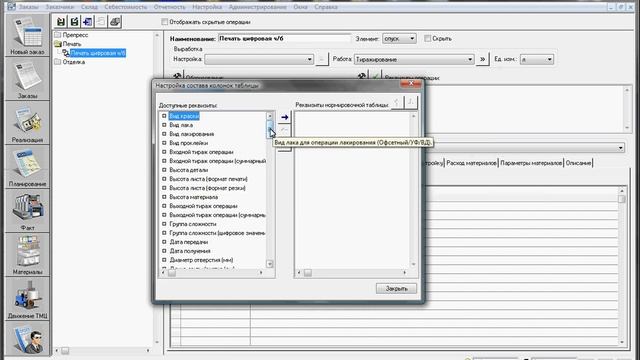640x360 pixels.
Task: Click the greyed left-arrow remove button in dialog
Action: 284,130
